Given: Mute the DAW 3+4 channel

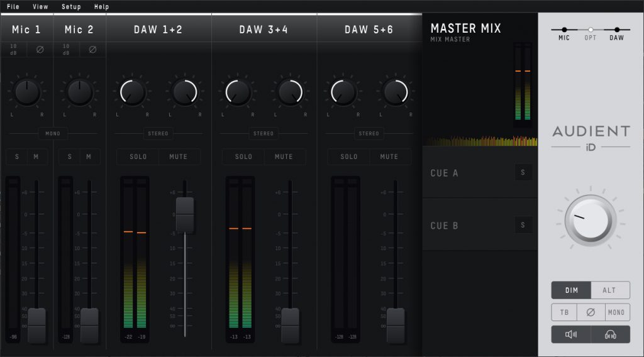Looking at the screenshot, I should 284,157.
